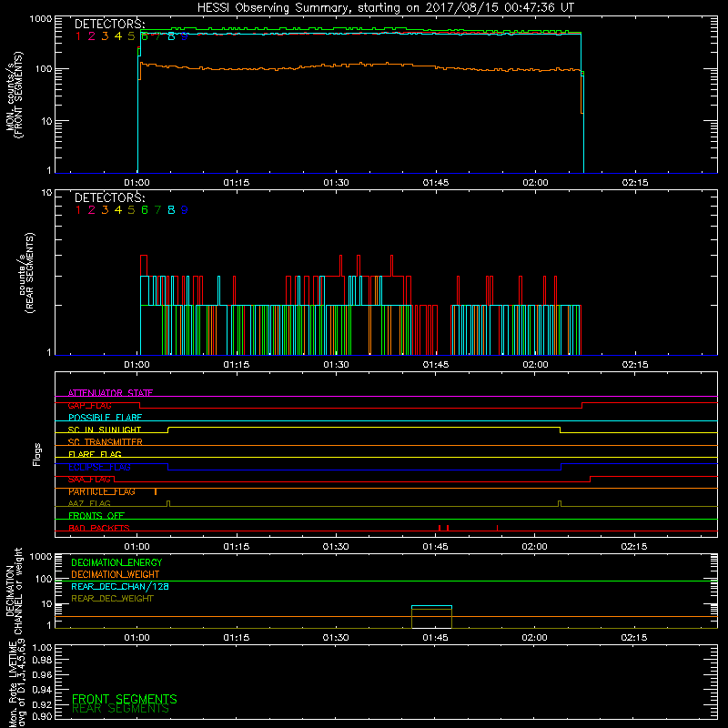Click the AAZ_FLAG pulse near 02:04
Viewport: 728px width, 728px height.
point(560,504)
